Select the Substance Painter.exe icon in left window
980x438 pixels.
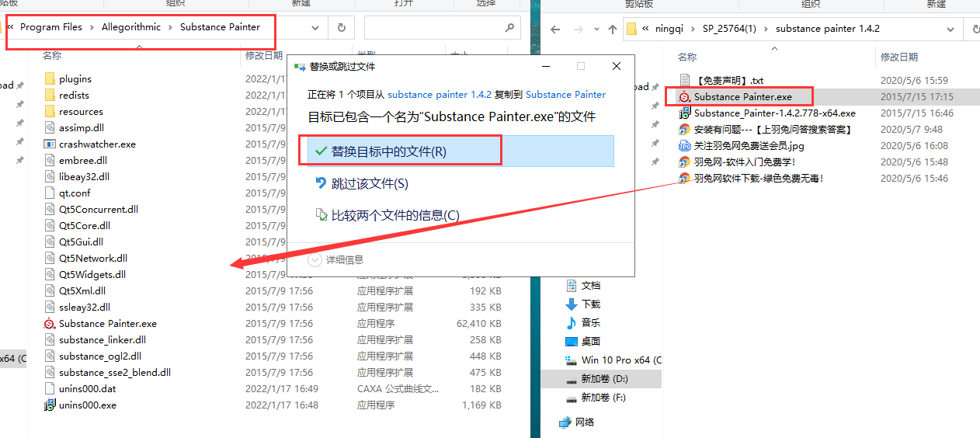tap(50, 323)
